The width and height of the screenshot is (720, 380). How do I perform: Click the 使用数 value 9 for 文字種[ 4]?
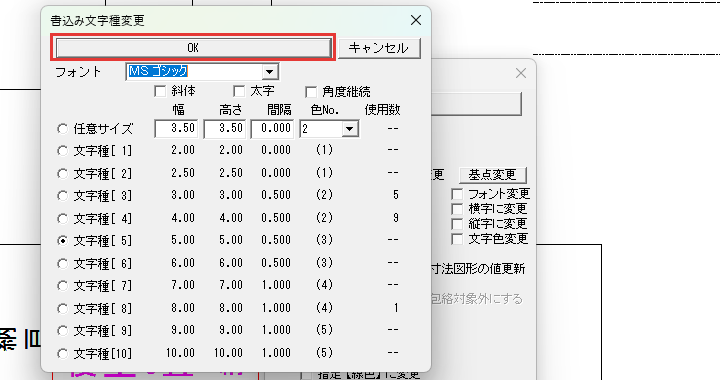tap(395, 218)
